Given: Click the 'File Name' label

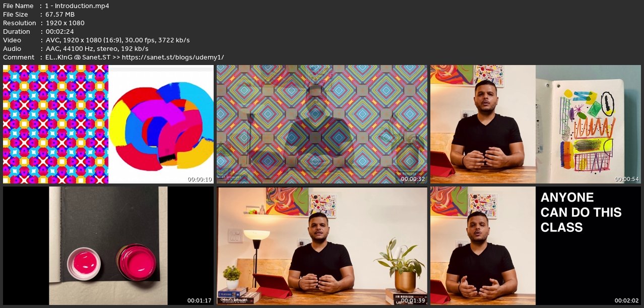Looking at the screenshot, I should coord(18,6).
